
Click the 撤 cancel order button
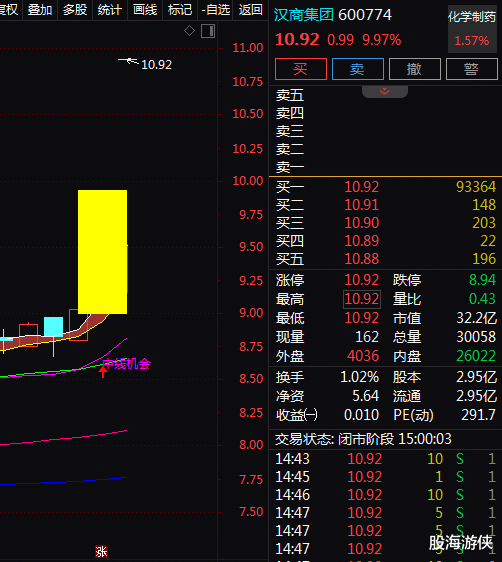[415, 69]
